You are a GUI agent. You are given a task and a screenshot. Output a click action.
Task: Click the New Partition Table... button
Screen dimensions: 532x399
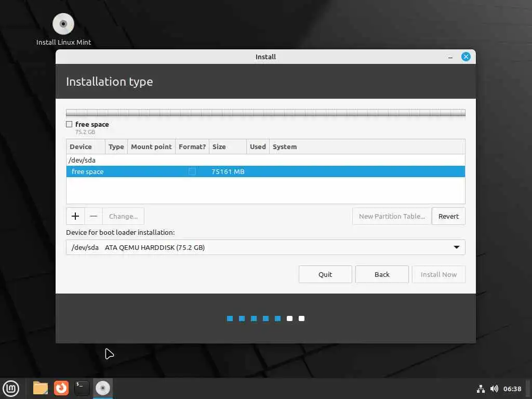tap(392, 216)
